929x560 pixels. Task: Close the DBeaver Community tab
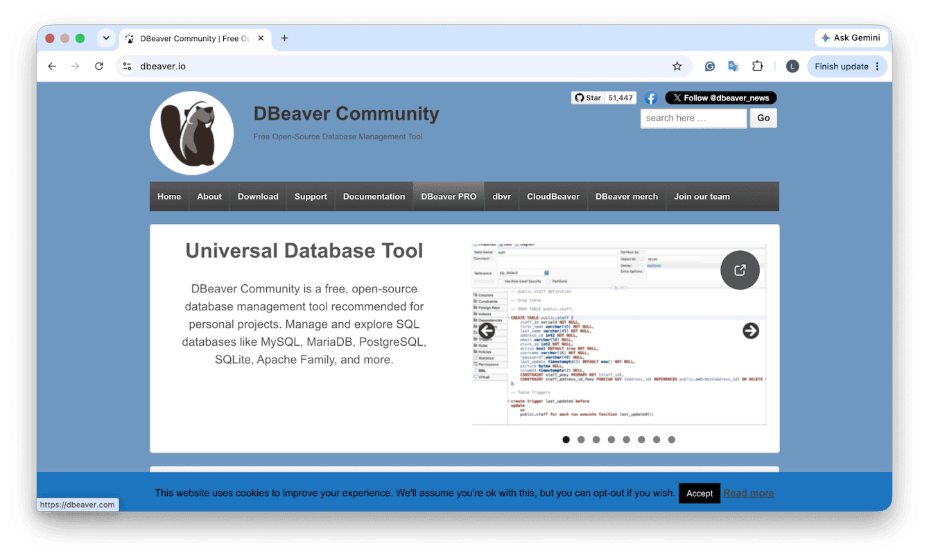coord(261,38)
